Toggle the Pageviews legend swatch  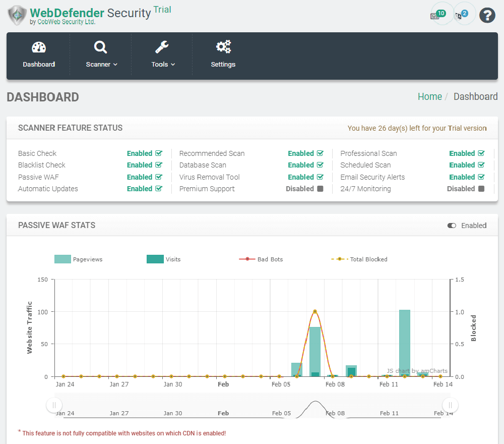62,259
